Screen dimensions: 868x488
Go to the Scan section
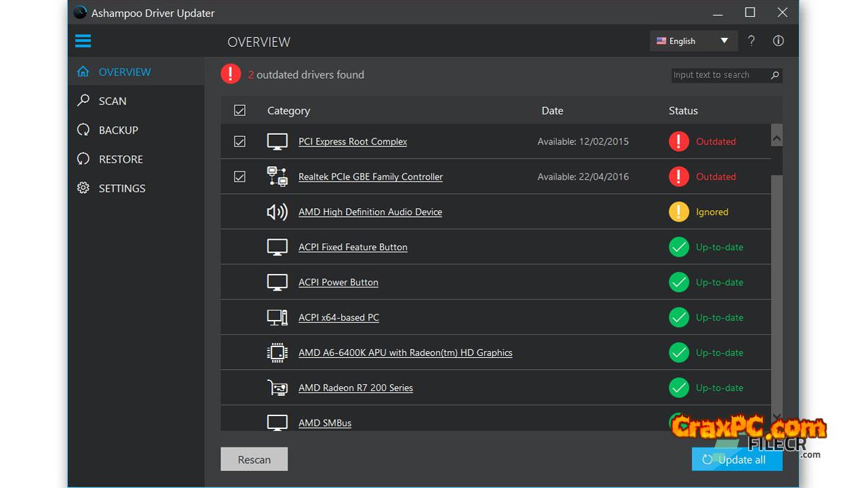[112, 101]
